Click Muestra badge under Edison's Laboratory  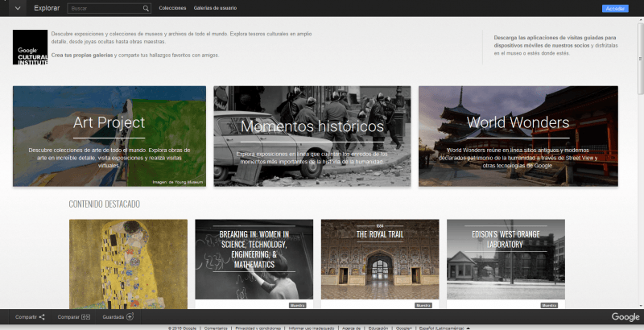click(x=549, y=305)
